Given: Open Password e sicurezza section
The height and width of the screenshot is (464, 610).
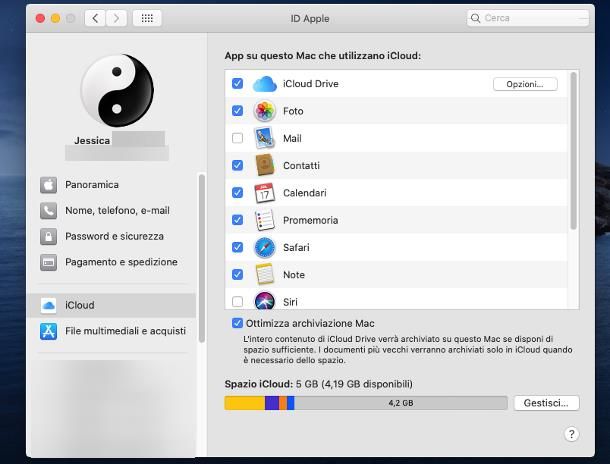Looking at the screenshot, I should (x=111, y=236).
